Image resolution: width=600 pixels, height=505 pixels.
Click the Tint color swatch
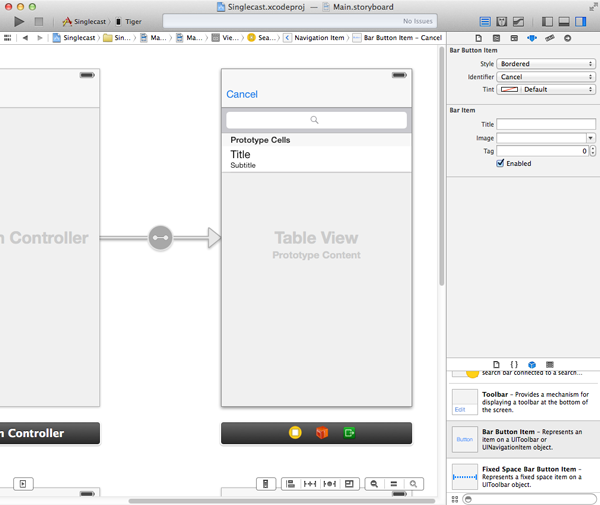pos(509,90)
